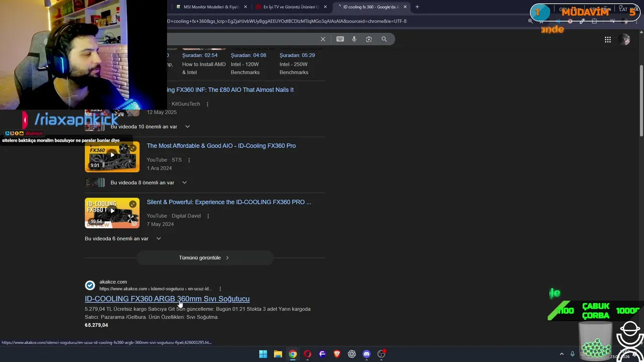Image resolution: width=644 pixels, height=362 pixels.
Task: Submit search with magnifier icon
Action: point(384,39)
